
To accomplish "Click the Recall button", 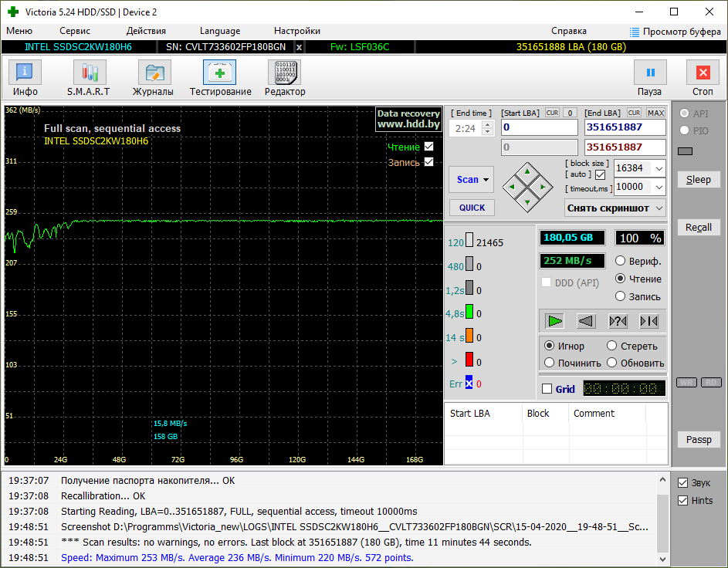I will pos(699,228).
